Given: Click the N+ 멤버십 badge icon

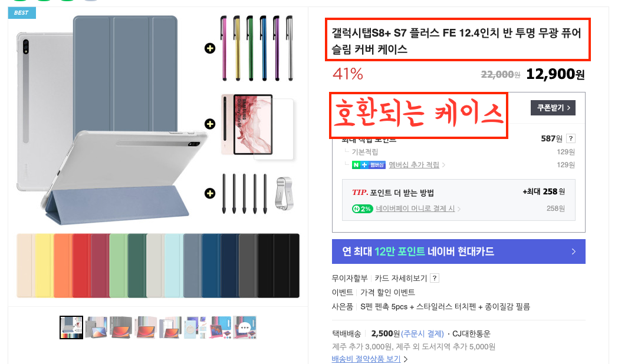Looking at the screenshot, I should [369, 165].
